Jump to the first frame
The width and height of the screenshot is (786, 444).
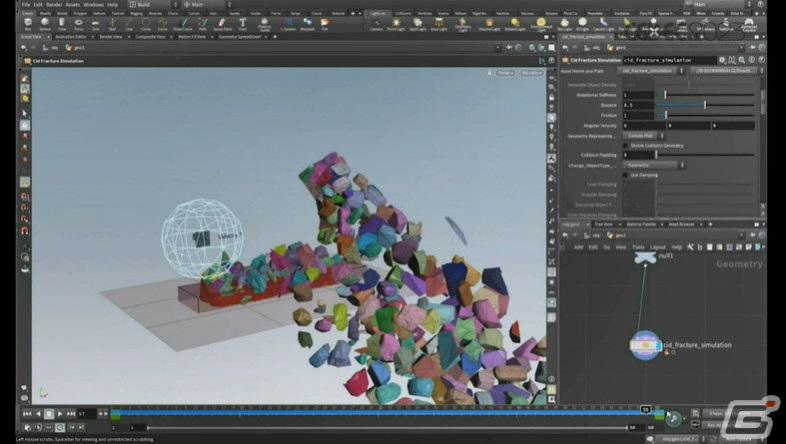point(27,413)
